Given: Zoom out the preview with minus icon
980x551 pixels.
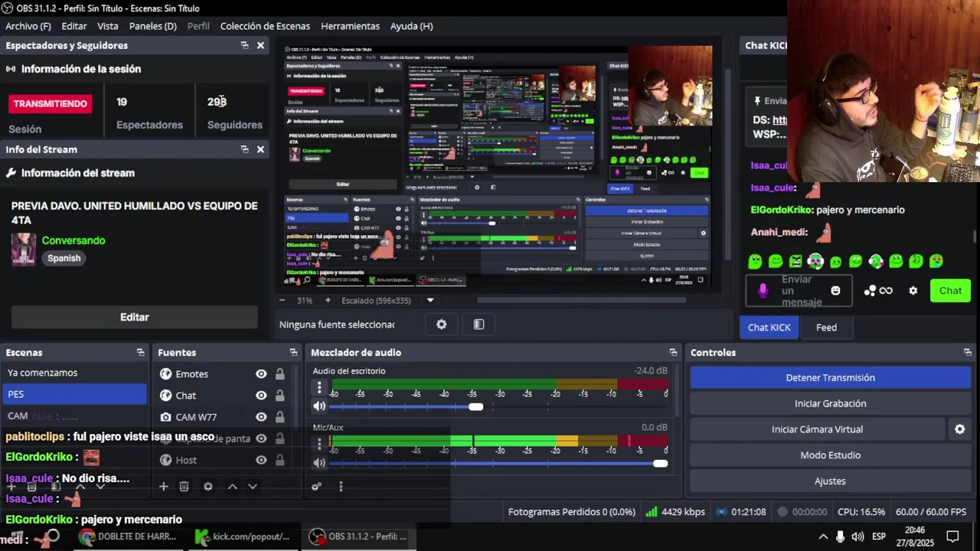Looking at the screenshot, I should click(x=282, y=301).
